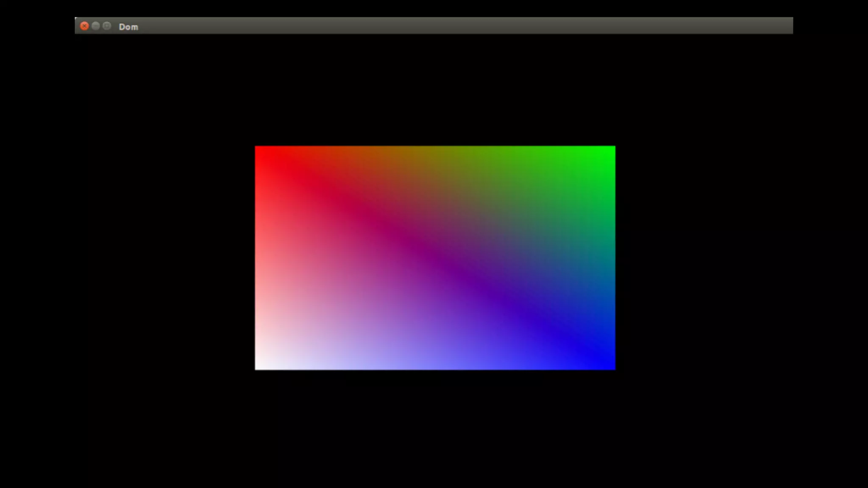
Task: Click black canvas area above the gradient
Action: (x=435, y=89)
